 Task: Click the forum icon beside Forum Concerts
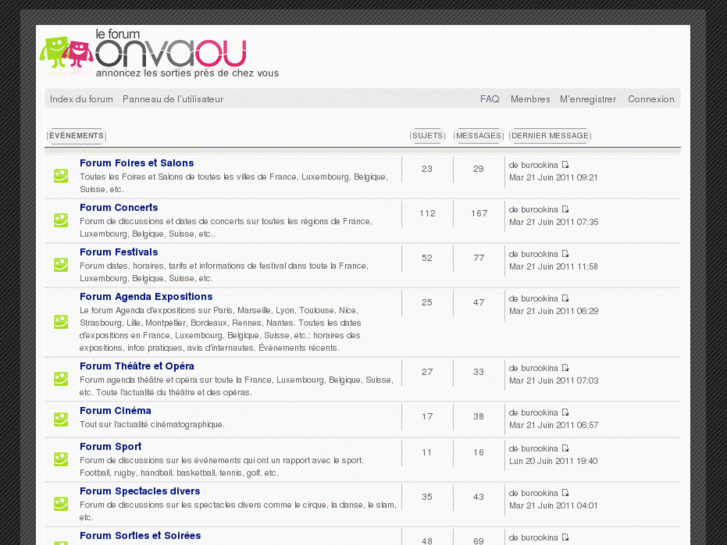pyautogui.click(x=61, y=220)
